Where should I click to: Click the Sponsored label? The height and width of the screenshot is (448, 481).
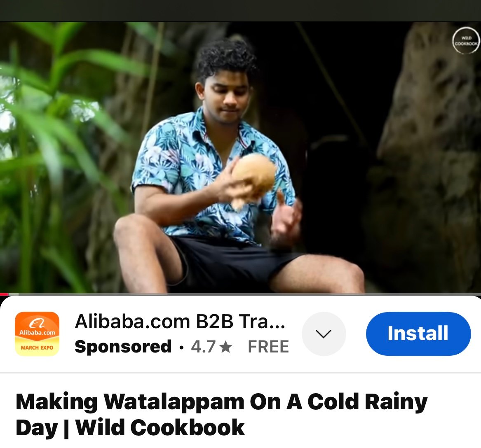[x=123, y=347]
